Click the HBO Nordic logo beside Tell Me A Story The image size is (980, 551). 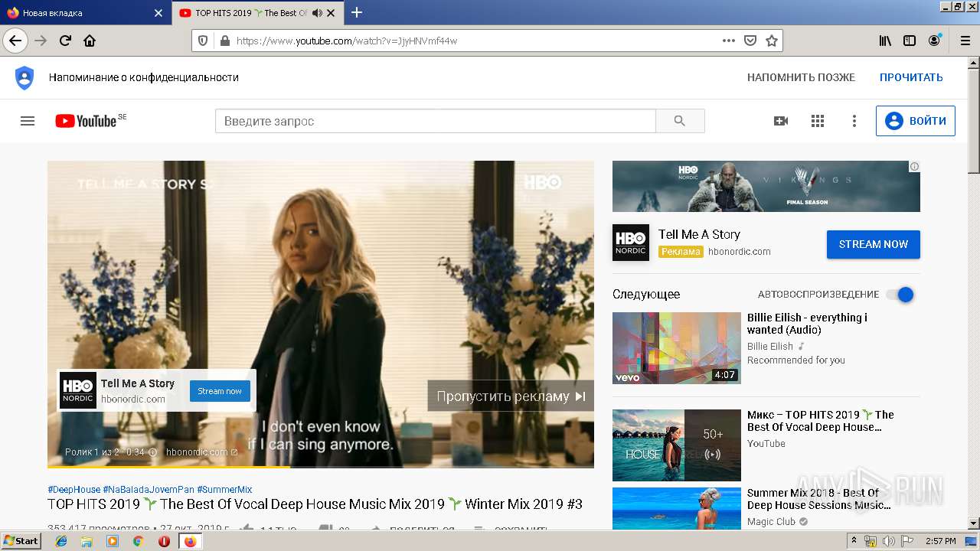tap(631, 243)
